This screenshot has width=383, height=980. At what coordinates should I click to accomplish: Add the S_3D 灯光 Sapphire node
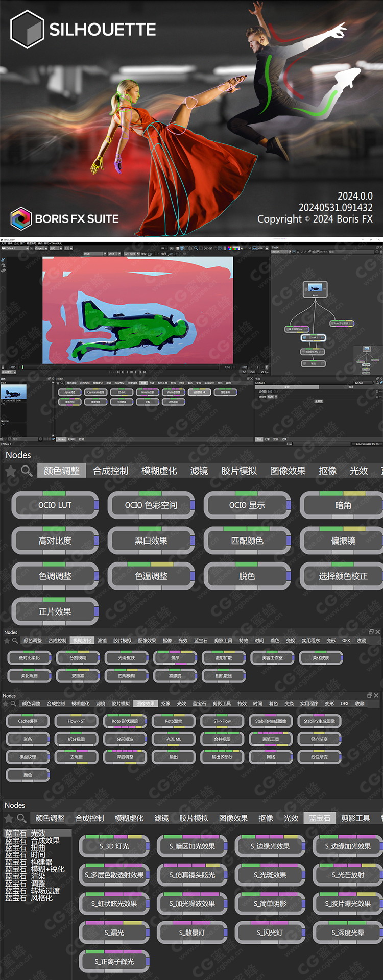pyautogui.click(x=114, y=846)
